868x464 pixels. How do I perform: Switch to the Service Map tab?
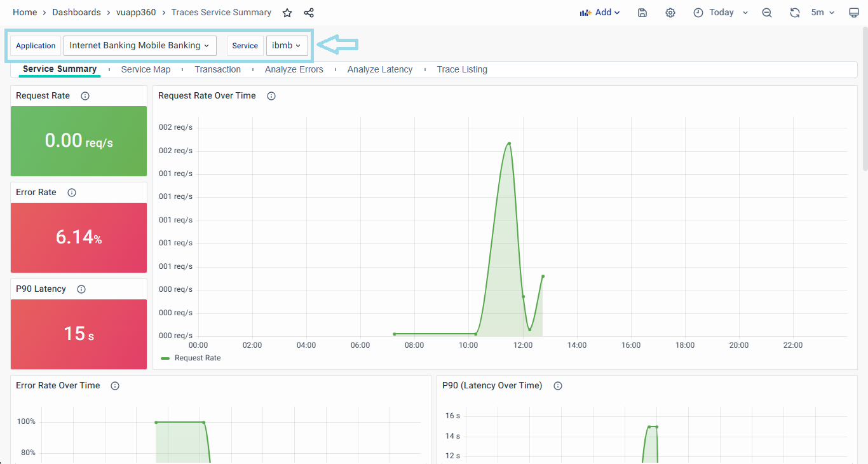146,69
